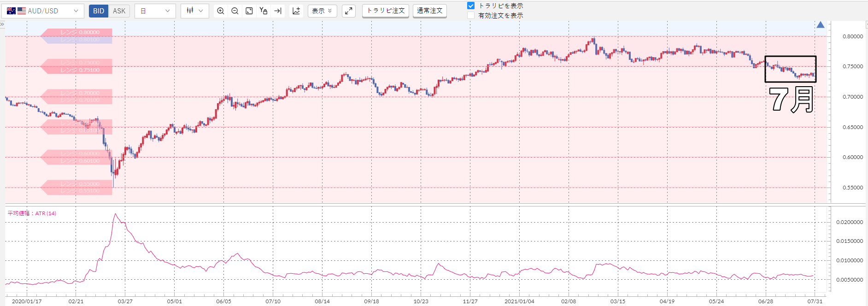
Task: Toggle the Y-axis lock icon
Action: click(x=264, y=11)
